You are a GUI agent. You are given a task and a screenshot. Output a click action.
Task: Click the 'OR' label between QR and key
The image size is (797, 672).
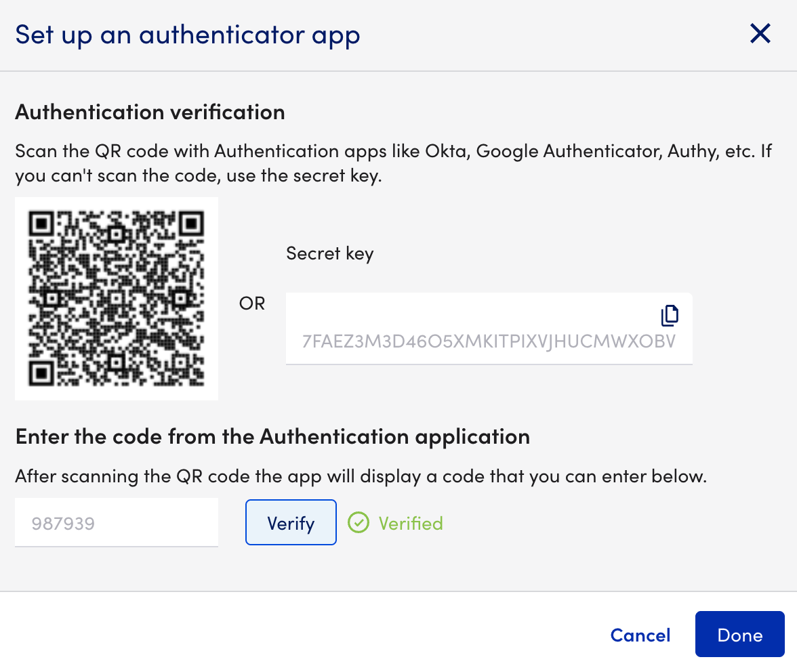251,303
